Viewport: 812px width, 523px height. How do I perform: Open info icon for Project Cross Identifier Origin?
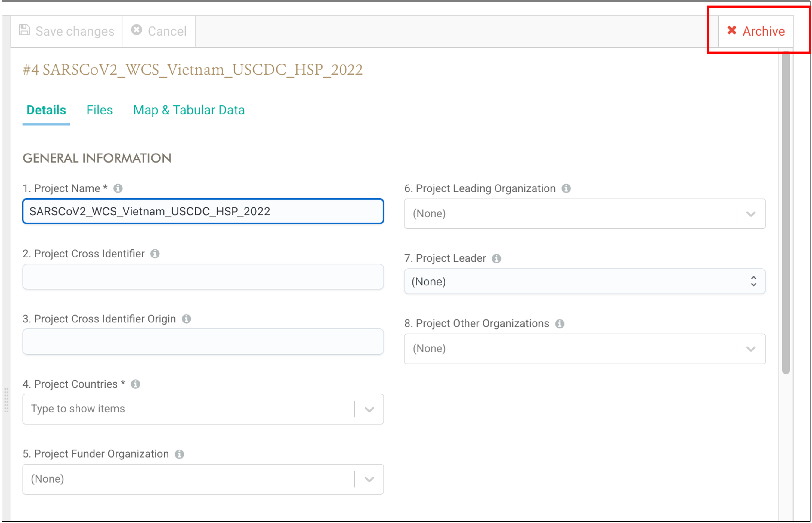186,319
